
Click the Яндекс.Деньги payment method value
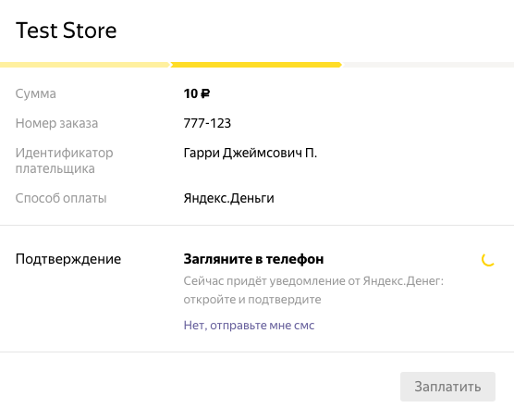pos(229,198)
